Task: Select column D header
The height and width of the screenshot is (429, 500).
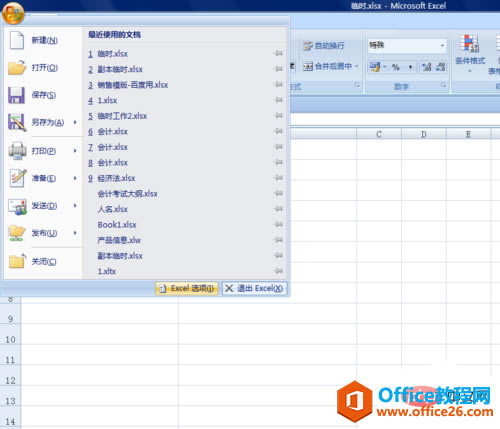Action: 424,134
